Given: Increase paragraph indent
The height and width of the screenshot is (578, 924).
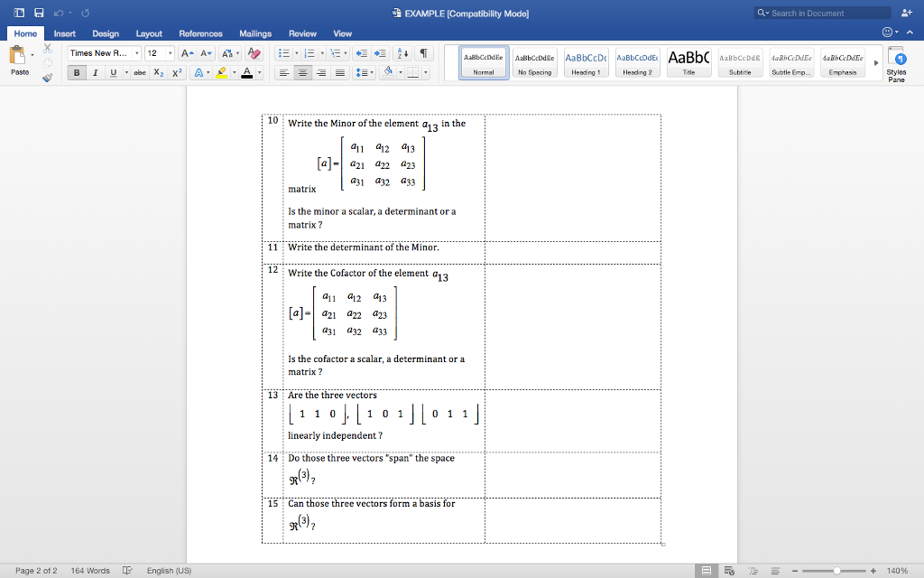Looking at the screenshot, I should click(x=380, y=53).
